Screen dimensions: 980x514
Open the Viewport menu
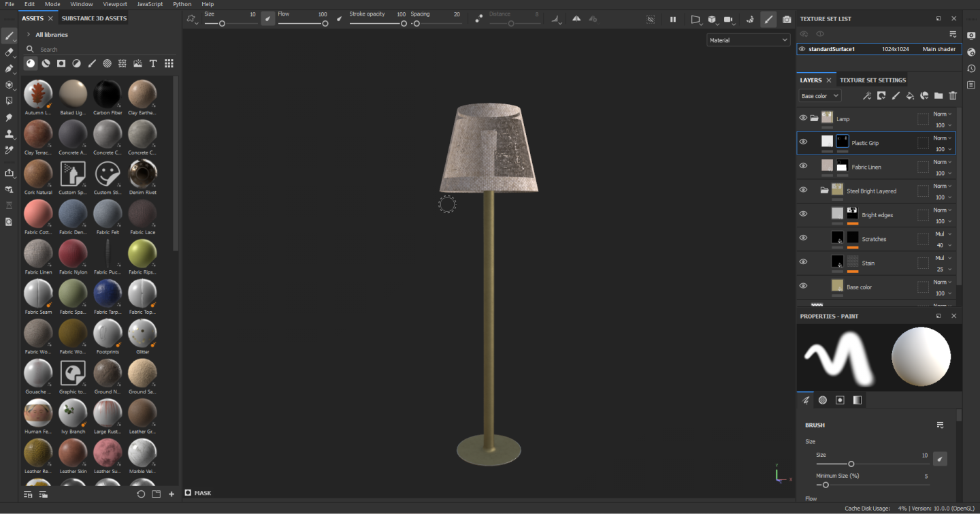pos(115,4)
